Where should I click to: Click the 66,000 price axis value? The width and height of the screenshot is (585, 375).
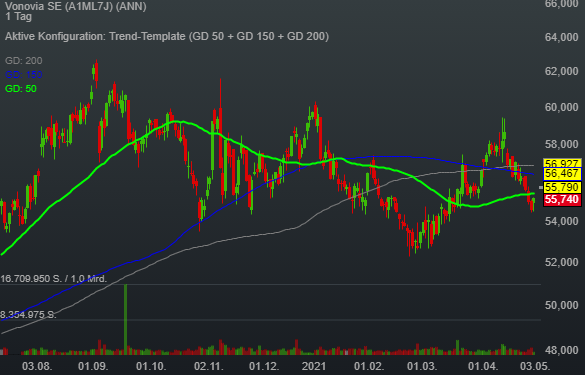pyautogui.click(x=561, y=4)
